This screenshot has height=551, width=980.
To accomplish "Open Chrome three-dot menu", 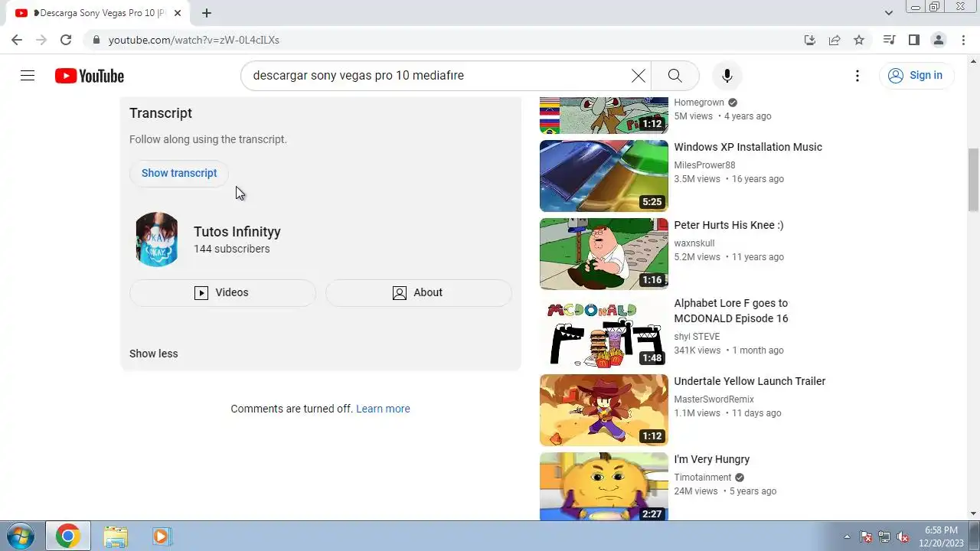I will click(964, 40).
